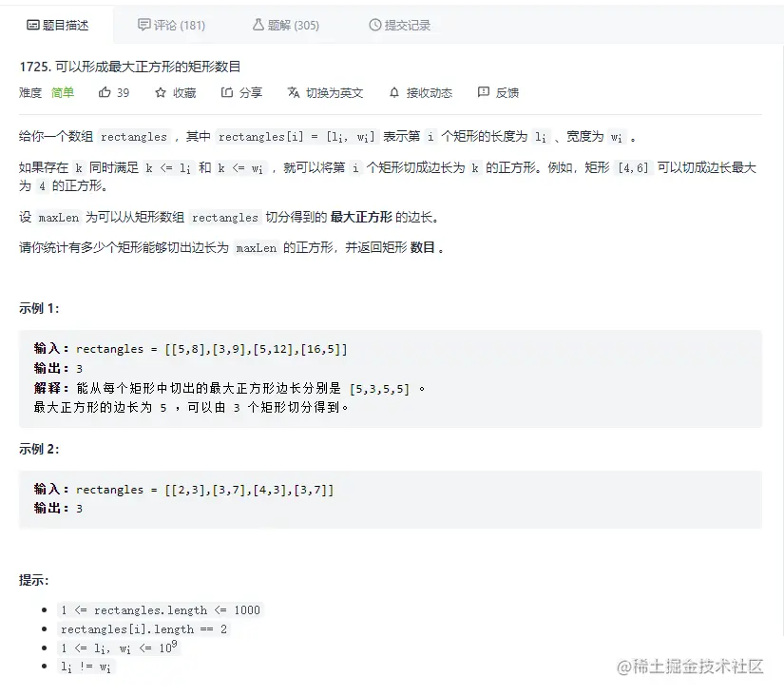Click the clock icon beside 提交记录
Screen dimensions: 784x696
(x=375, y=25)
